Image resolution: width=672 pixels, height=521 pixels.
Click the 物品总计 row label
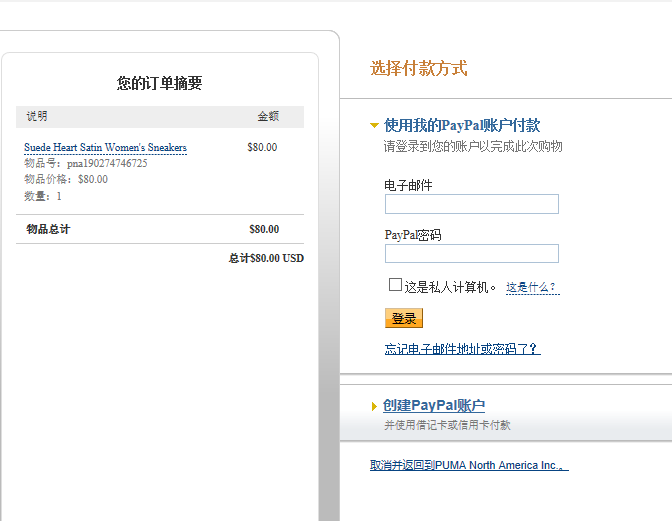point(48,229)
